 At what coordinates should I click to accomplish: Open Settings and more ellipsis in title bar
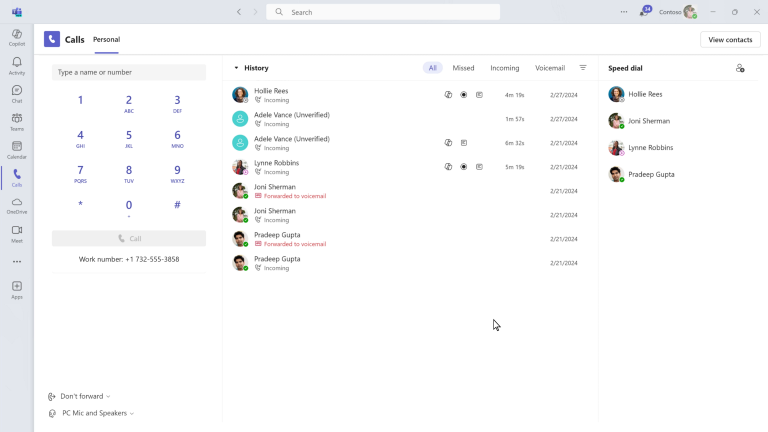tap(624, 12)
